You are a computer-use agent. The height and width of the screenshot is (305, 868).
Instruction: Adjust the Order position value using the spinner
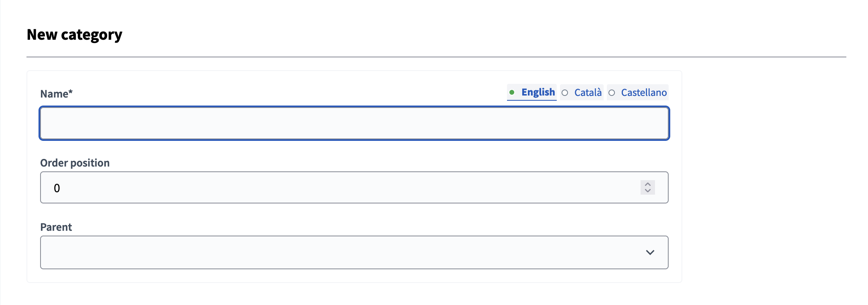coord(647,187)
